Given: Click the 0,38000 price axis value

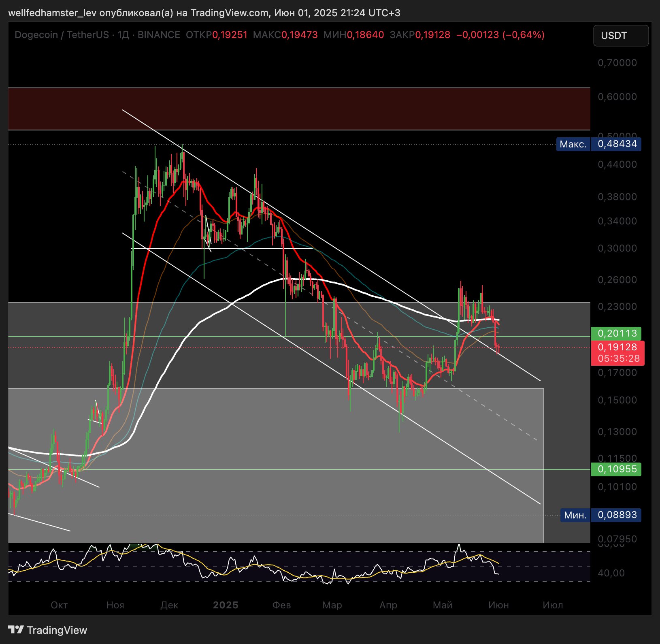Looking at the screenshot, I should tap(617, 197).
